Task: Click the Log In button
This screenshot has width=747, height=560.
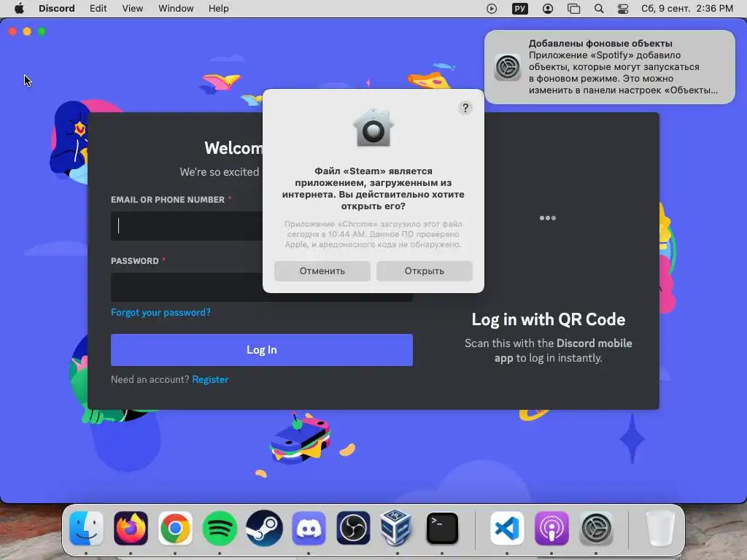Action: pyautogui.click(x=262, y=350)
